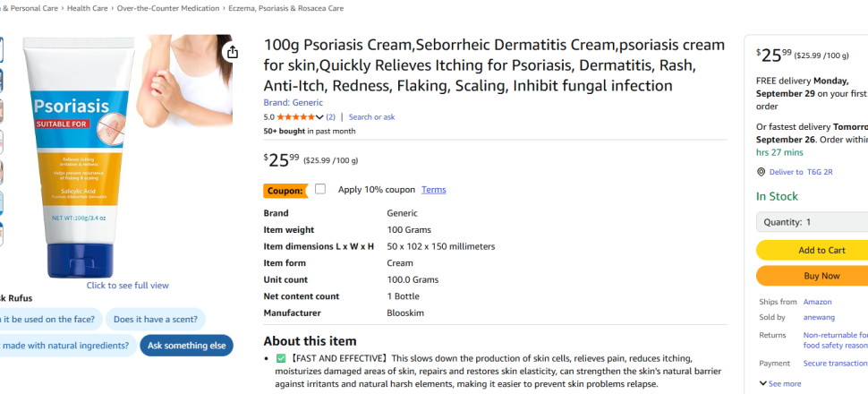Click the Ask something else button
The width and height of the screenshot is (868, 394).
click(186, 346)
